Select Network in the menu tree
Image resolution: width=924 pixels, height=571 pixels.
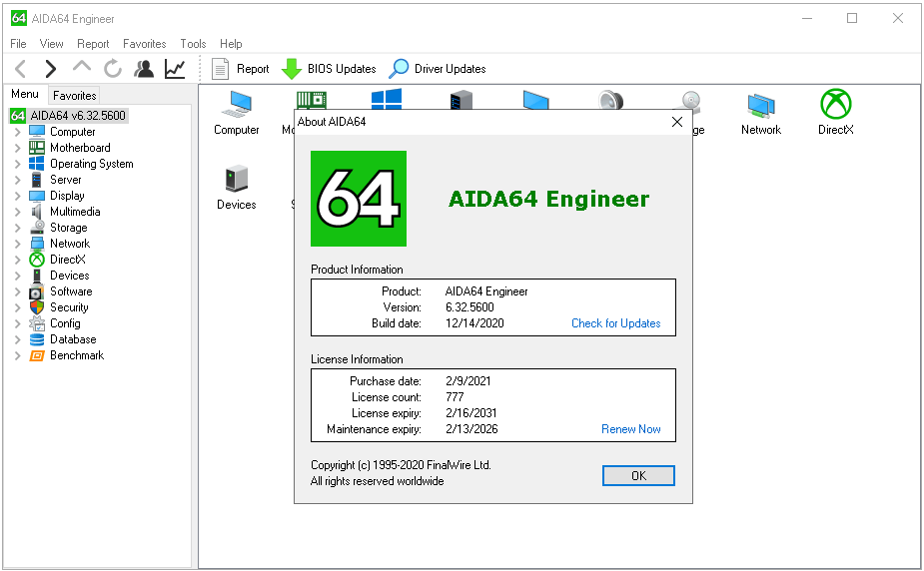tap(70, 244)
